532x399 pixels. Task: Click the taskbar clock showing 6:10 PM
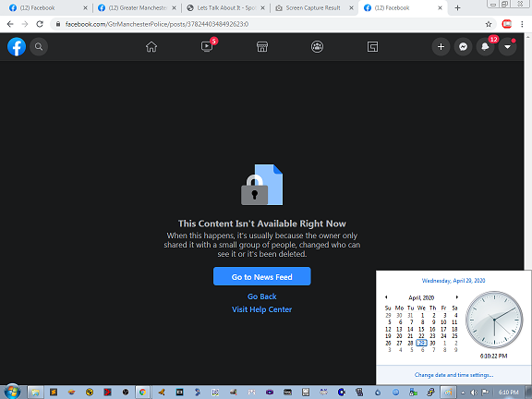click(508, 393)
